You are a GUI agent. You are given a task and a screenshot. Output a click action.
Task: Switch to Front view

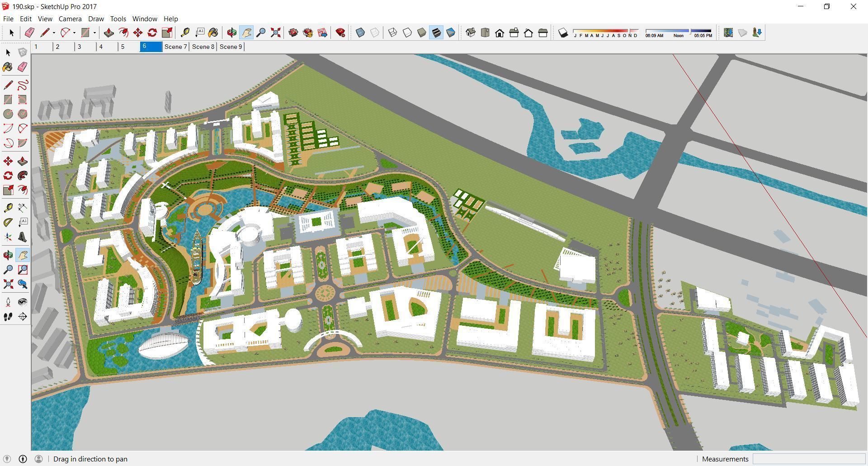coord(500,33)
